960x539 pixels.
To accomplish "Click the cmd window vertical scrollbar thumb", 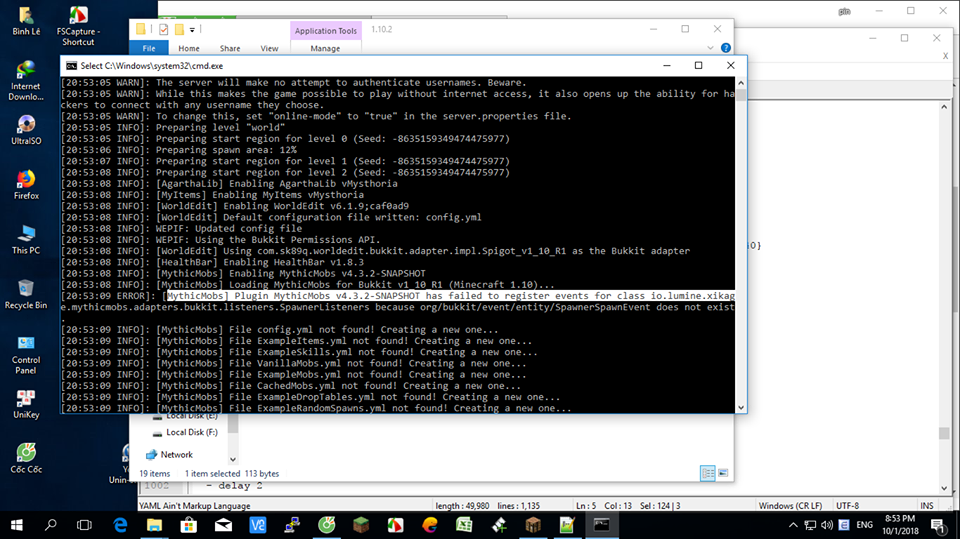I will tap(741, 95).
